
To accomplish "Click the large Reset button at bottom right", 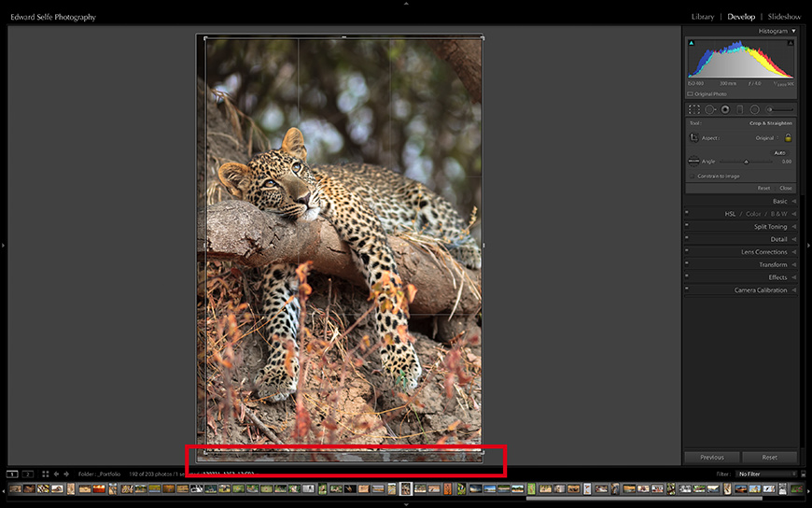I will coord(770,458).
